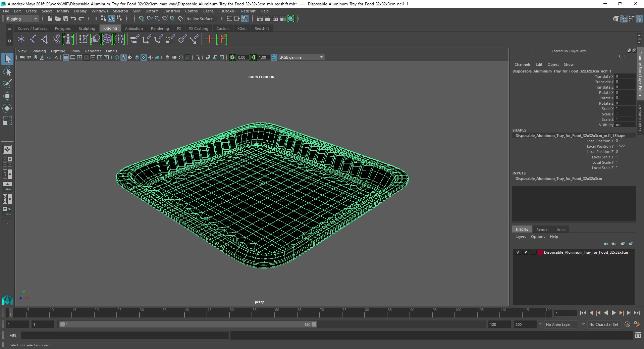
Task: Open the No Character Set dropdown
Action: coord(605,325)
